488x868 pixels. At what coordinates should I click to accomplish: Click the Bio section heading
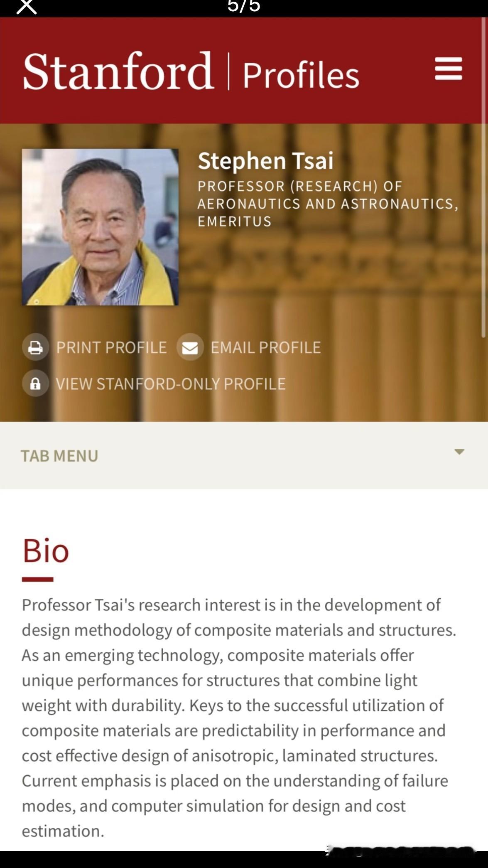tap(45, 551)
